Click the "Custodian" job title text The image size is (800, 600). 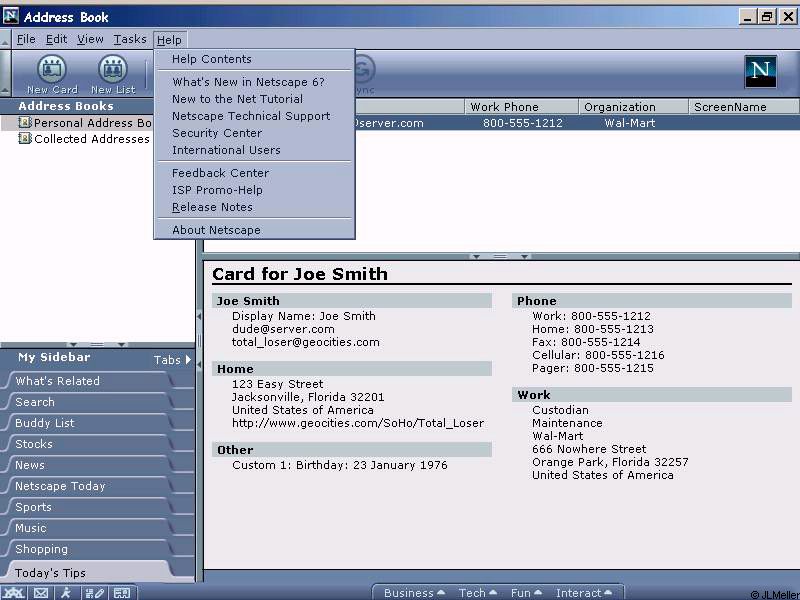pos(560,410)
